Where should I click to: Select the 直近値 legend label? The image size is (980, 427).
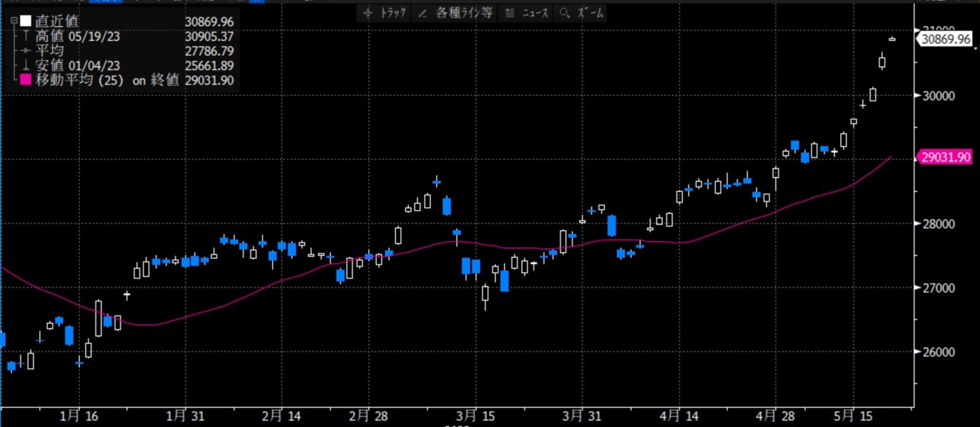tap(57, 22)
